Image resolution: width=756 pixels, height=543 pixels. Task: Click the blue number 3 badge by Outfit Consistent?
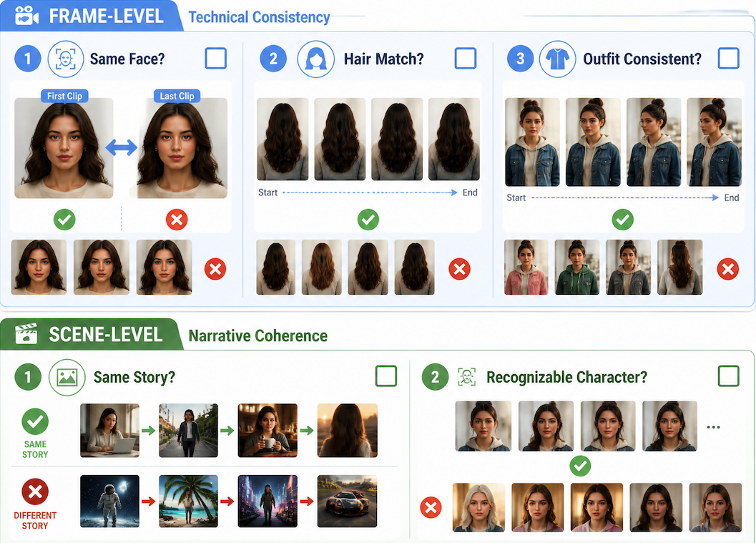pyautogui.click(x=520, y=59)
